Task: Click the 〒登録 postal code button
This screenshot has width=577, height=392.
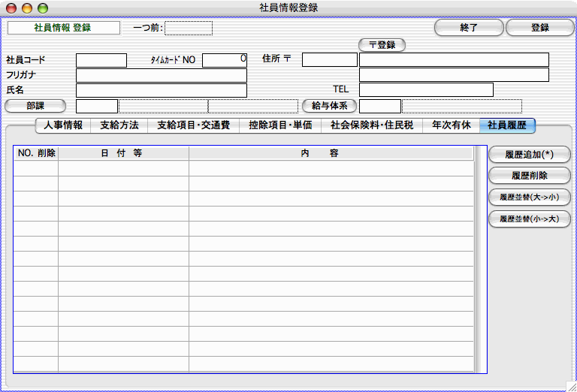Action: pyautogui.click(x=382, y=45)
